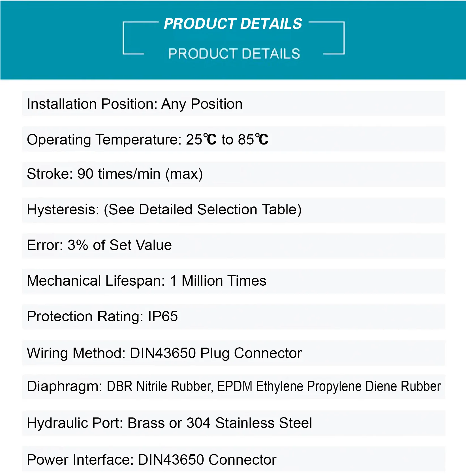Click the "85℃" temperature value
The image size is (466, 476).
tap(253, 139)
